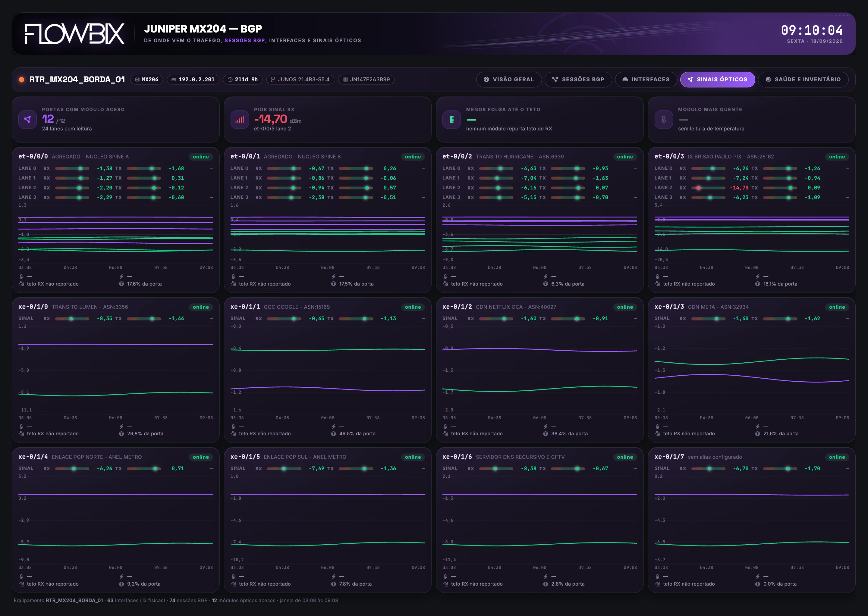
Task: Click the lightning bolt icon in the et-0/0/0 card
Action: 121,277
